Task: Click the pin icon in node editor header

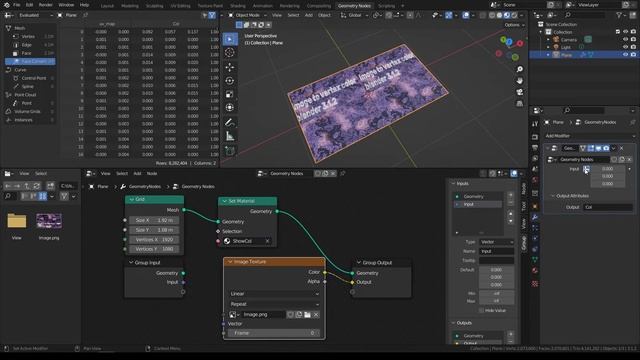Action: (342, 173)
